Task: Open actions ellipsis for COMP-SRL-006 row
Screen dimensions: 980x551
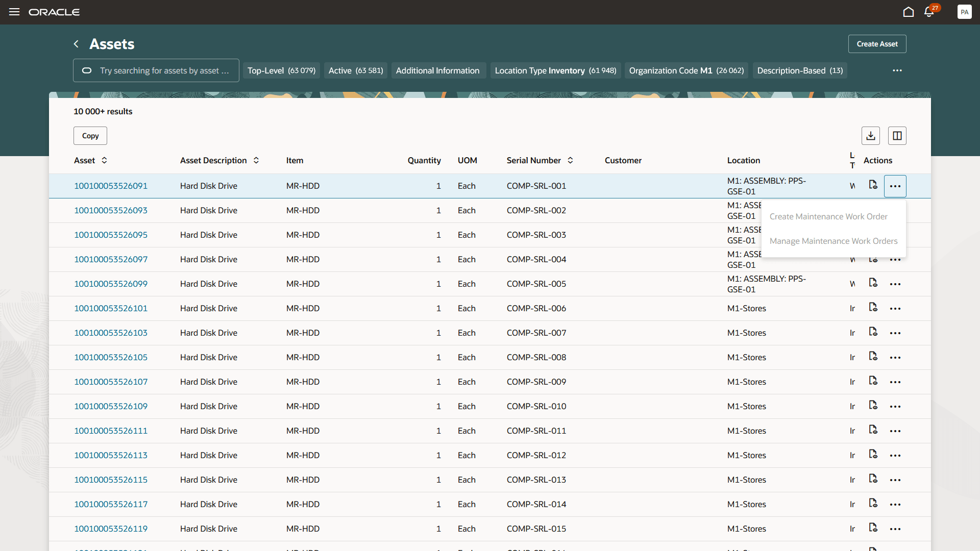Action: [895, 309]
